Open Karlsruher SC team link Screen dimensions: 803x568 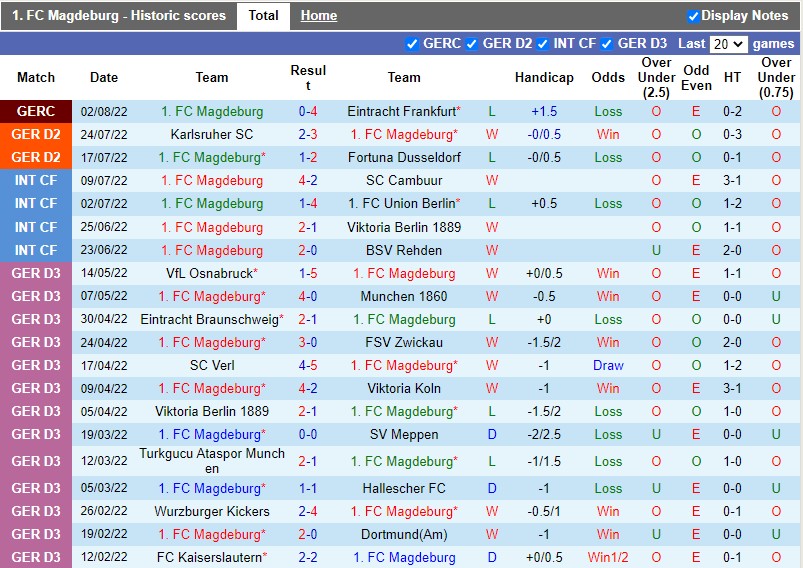tap(212, 135)
